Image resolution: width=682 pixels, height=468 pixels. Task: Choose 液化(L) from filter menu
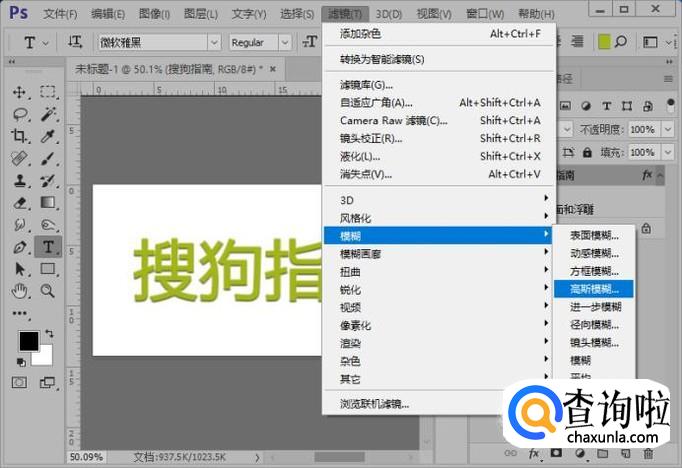click(x=439, y=156)
